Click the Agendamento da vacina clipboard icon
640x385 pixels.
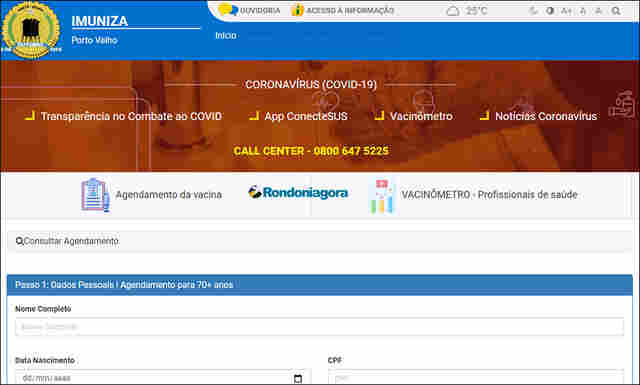[x=96, y=195]
